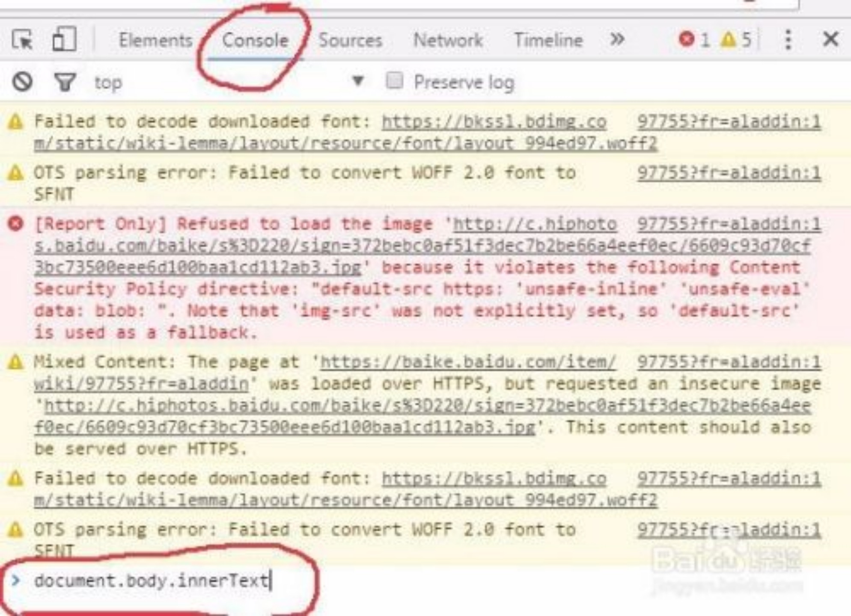Open the Sources tab

point(351,40)
